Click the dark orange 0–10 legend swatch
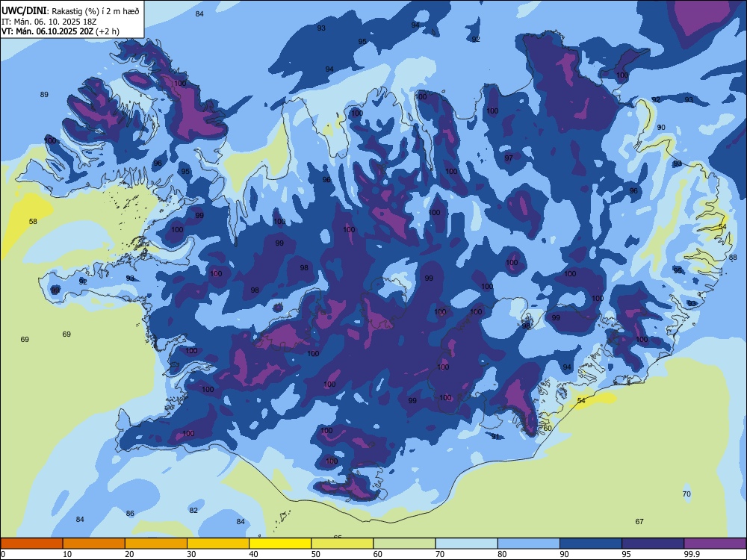 tap(32, 544)
